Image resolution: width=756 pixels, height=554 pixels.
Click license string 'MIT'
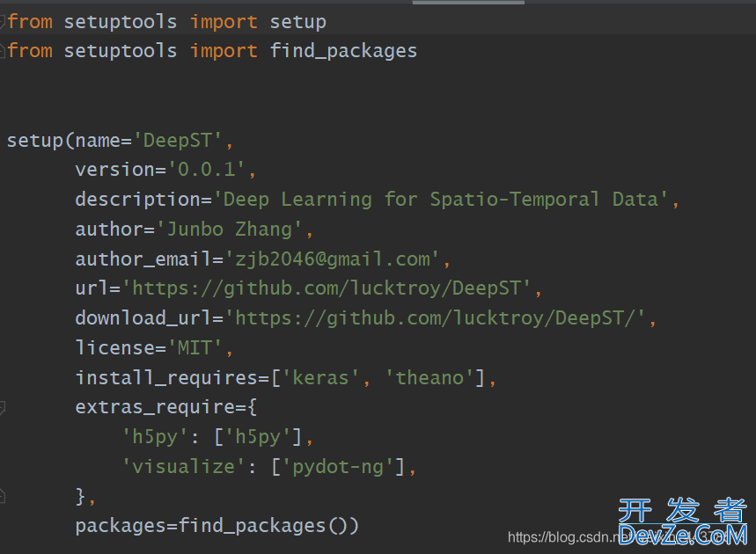195,348
